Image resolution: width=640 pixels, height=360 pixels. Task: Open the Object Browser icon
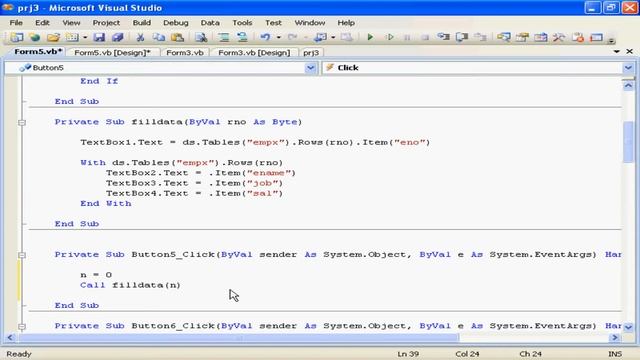[x=540, y=38]
